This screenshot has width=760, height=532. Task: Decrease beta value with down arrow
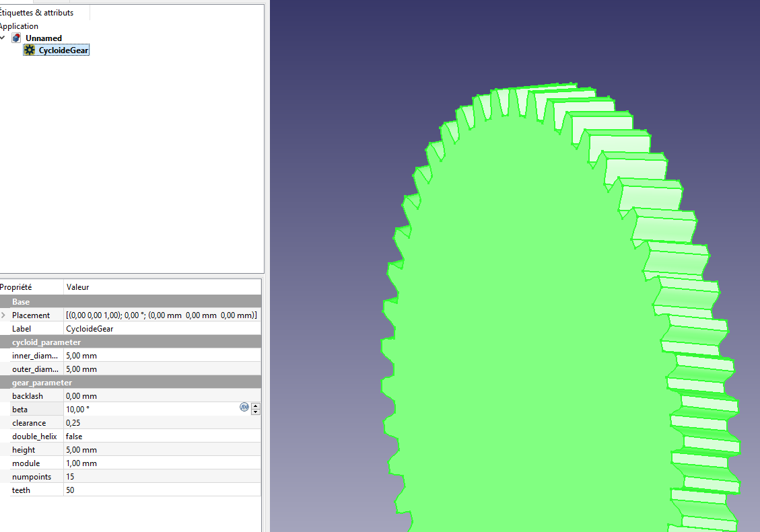tap(255, 412)
